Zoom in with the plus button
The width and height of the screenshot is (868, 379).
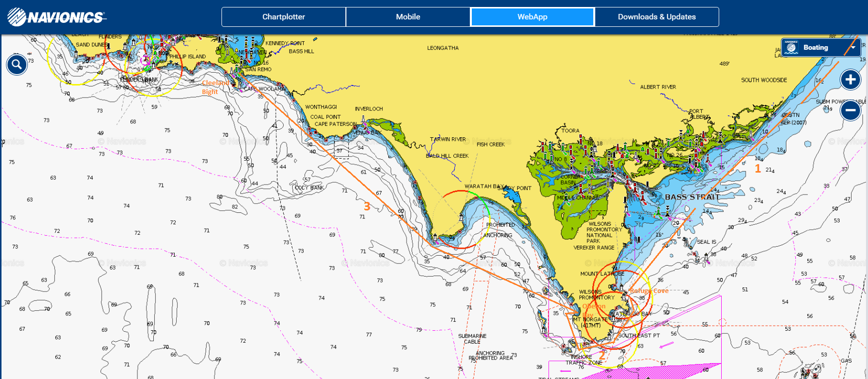(851, 80)
